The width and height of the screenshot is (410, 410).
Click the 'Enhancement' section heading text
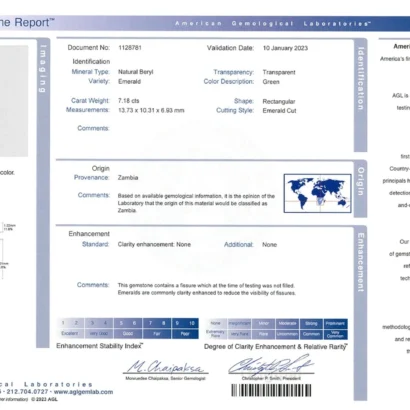[89, 234]
